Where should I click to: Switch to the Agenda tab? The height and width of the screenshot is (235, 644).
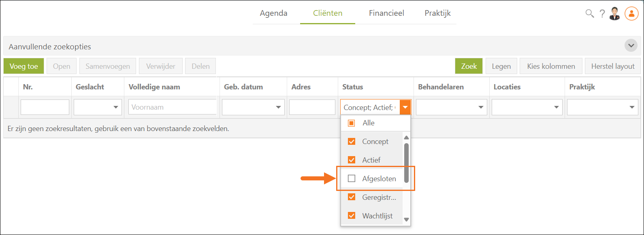point(273,13)
